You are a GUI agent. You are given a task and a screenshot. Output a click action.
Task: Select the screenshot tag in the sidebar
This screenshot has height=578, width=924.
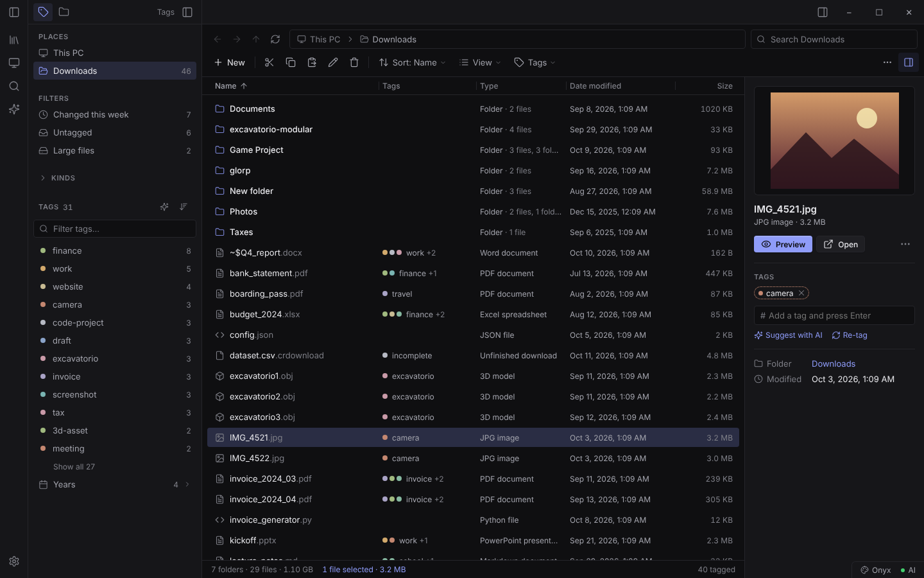coord(115,395)
